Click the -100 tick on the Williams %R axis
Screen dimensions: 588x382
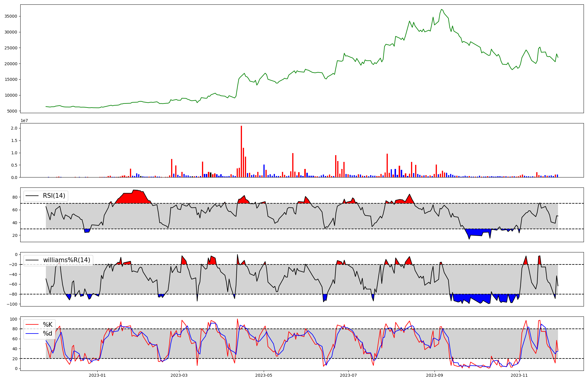tap(12, 304)
